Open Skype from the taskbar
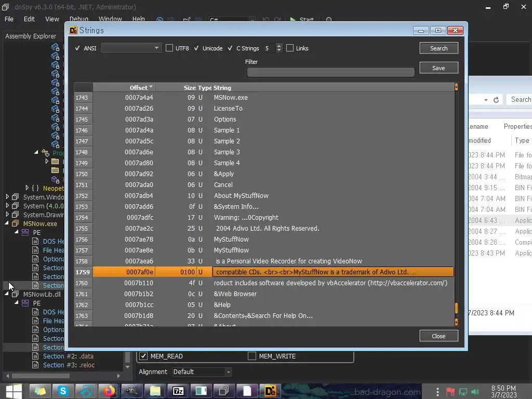This screenshot has width=532, height=399. point(63,391)
